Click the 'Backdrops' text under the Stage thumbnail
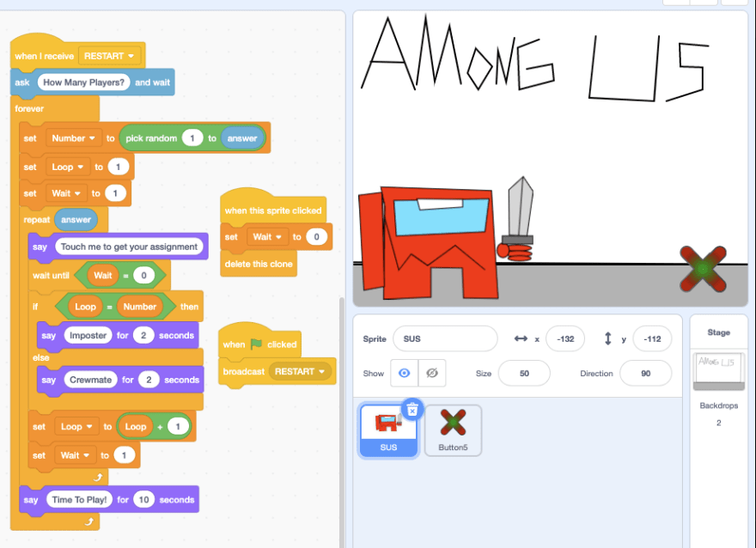This screenshot has width=756, height=548. (x=718, y=405)
